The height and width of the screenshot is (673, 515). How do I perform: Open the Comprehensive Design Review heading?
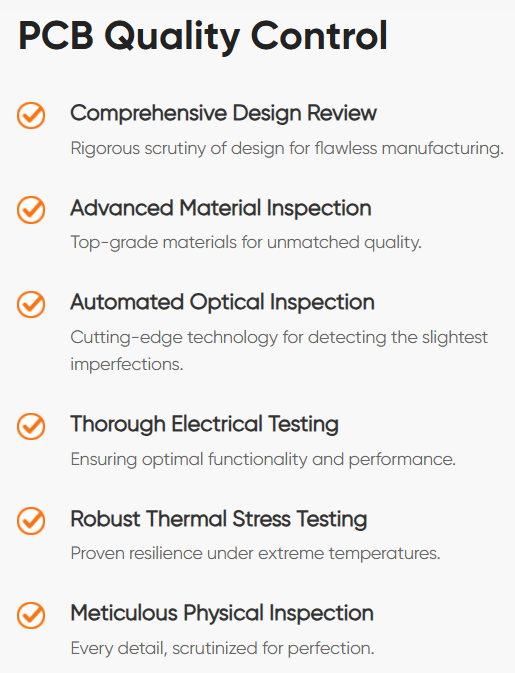224,114
